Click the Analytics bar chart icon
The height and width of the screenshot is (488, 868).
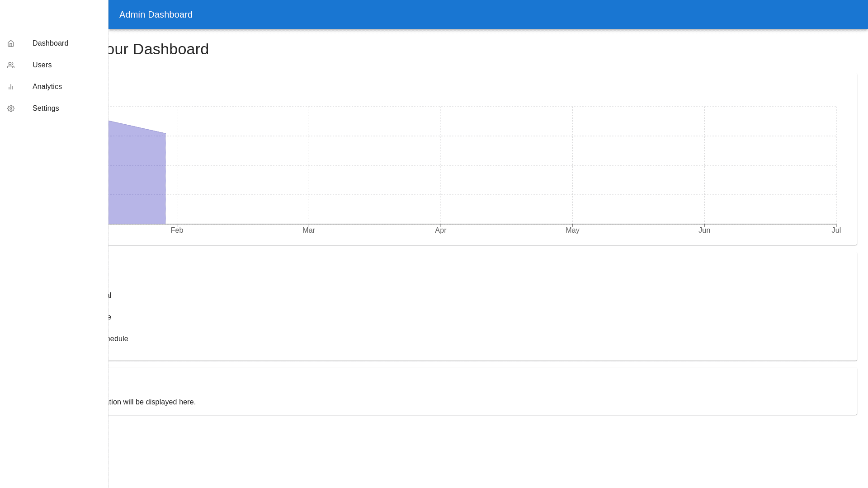pyautogui.click(x=11, y=87)
